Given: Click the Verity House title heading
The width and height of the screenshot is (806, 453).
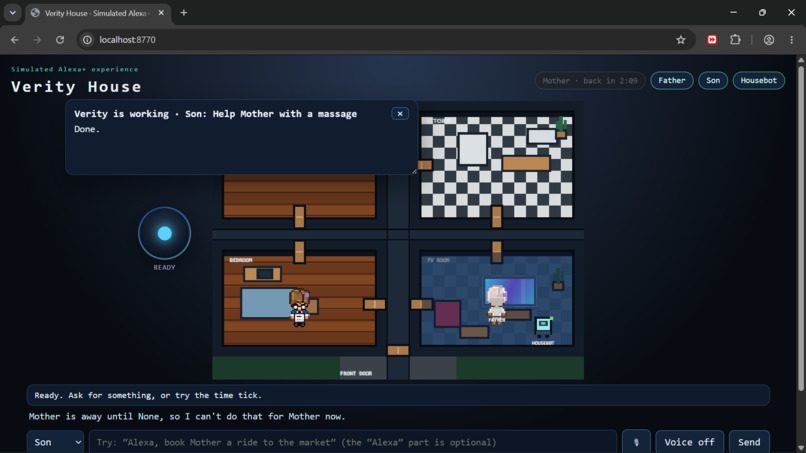Looking at the screenshot, I should [x=76, y=86].
